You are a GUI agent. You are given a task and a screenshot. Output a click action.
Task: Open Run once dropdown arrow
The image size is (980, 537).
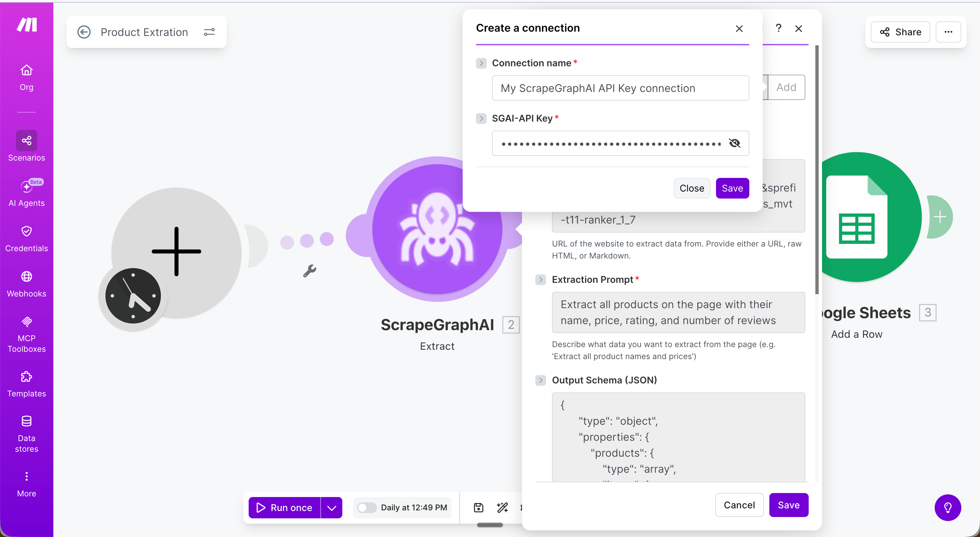click(x=332, y=507)
